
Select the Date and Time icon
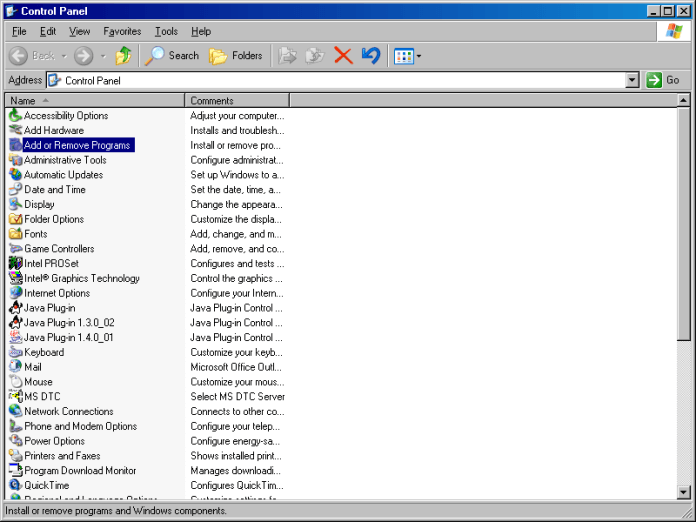(x=16, y=190)
